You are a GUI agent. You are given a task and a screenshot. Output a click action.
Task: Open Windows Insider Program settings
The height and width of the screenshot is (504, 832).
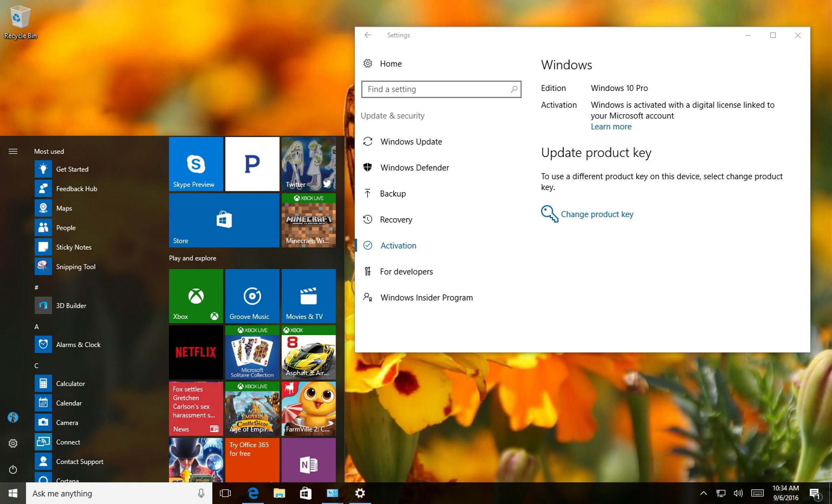pyautogui.click(x=426, y=297)
